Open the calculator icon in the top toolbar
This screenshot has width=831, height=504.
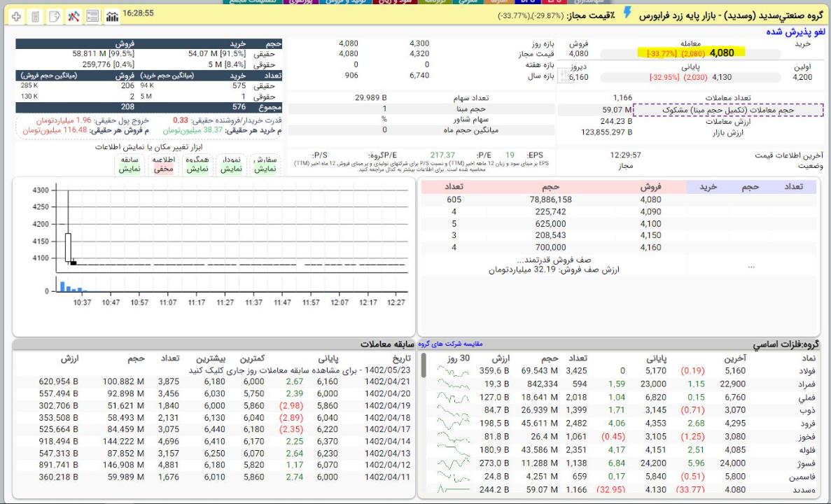click(x=36, y=16)
